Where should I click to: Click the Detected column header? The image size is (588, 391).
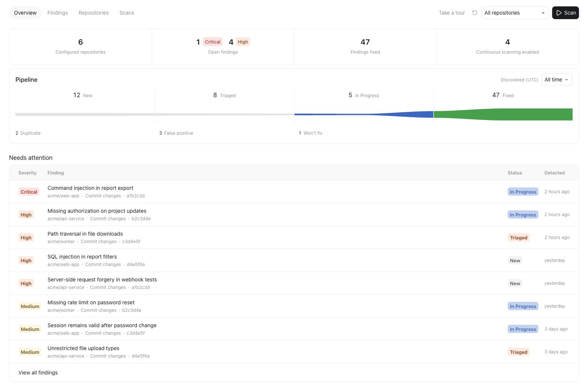click(x=555, y=173)
